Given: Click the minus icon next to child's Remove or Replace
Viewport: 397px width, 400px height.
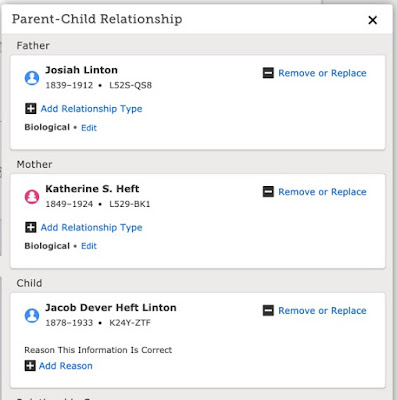Looking at the screenshot, I should (268, 310).
